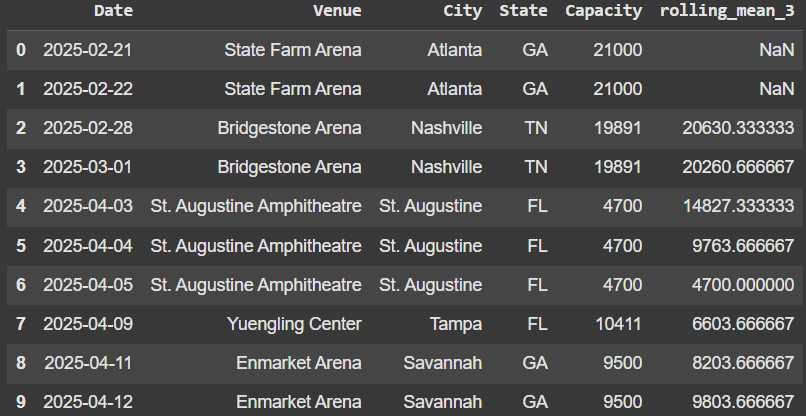Click the date cell 2025-02-21
The width and height of the screenshot is (806, 416).
88,49
